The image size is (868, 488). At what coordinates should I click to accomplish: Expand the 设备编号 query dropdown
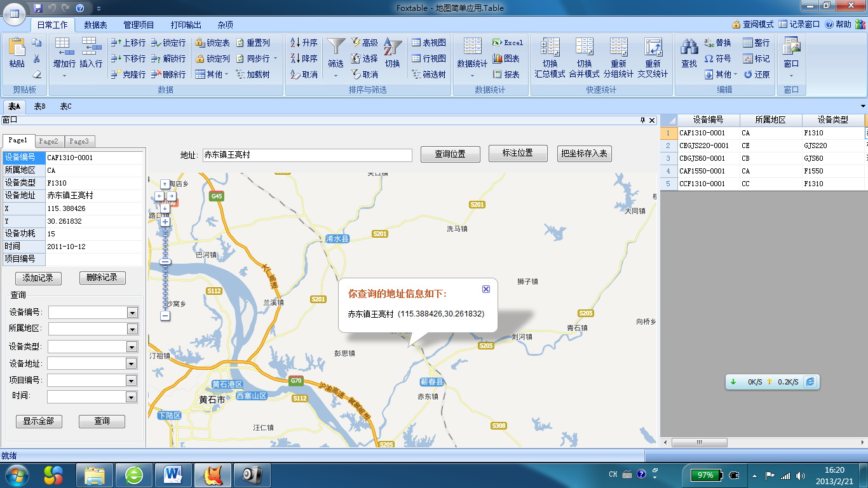click(132, 313)
